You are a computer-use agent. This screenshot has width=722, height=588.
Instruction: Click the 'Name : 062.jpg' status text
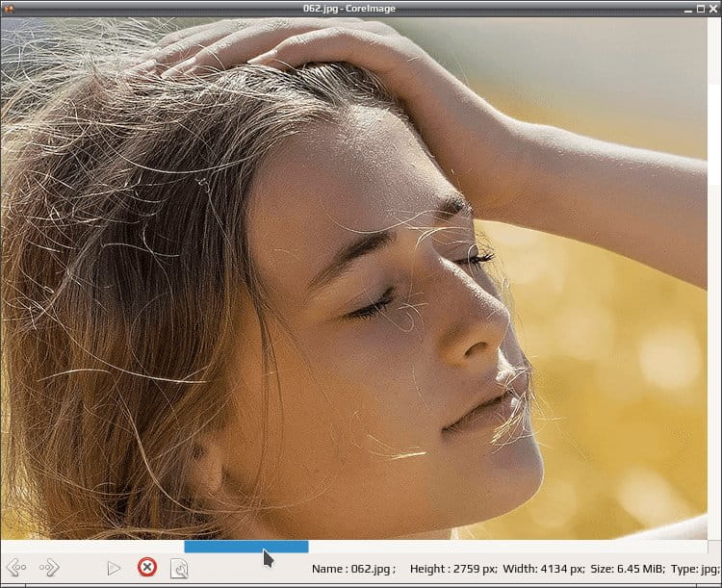tap(353, 569)
